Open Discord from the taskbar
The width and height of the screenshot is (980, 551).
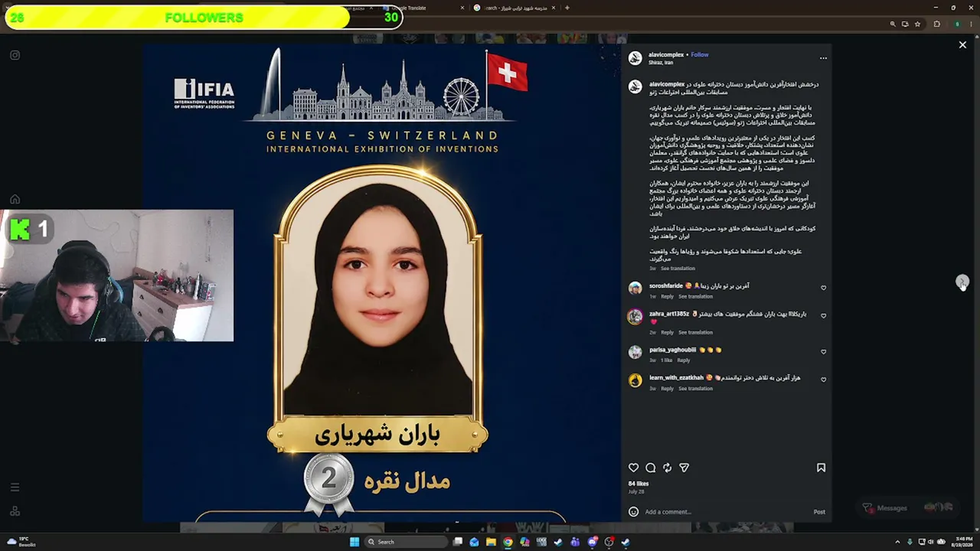coord(592,542)
